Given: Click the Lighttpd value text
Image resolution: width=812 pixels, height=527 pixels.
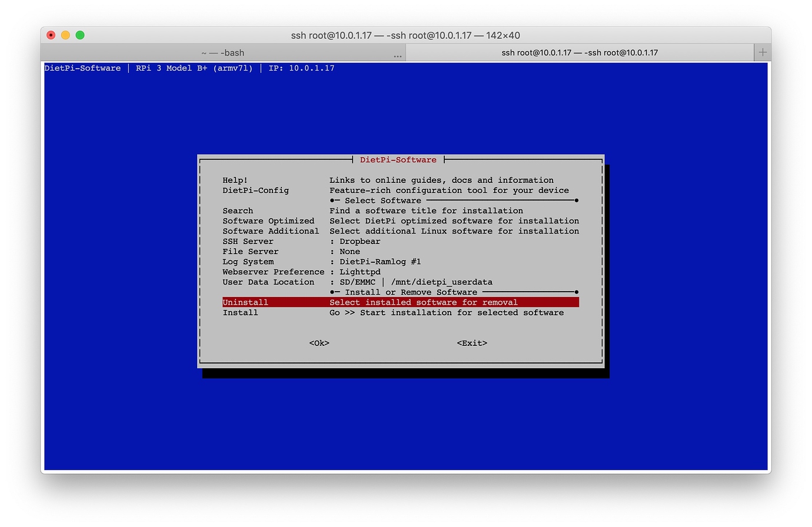Looking at the screenshot, I should [x=360, y=272].
